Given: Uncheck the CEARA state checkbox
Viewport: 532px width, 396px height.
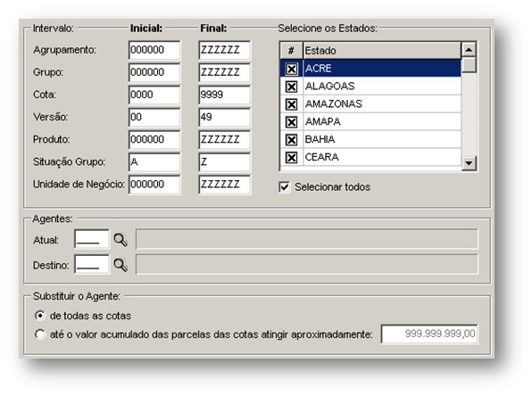Looking at the screenshot, I should coord(291,157).
